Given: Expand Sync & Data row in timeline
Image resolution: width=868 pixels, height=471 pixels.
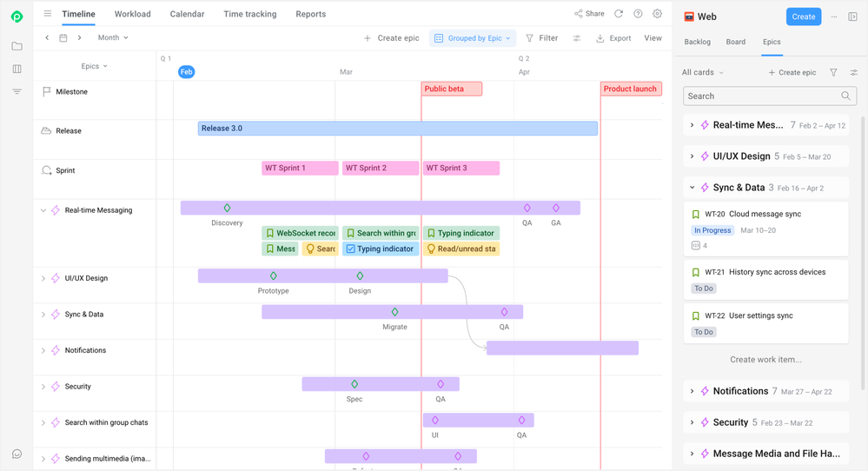Looking at the screenshot, I should [x=43, y=315].
